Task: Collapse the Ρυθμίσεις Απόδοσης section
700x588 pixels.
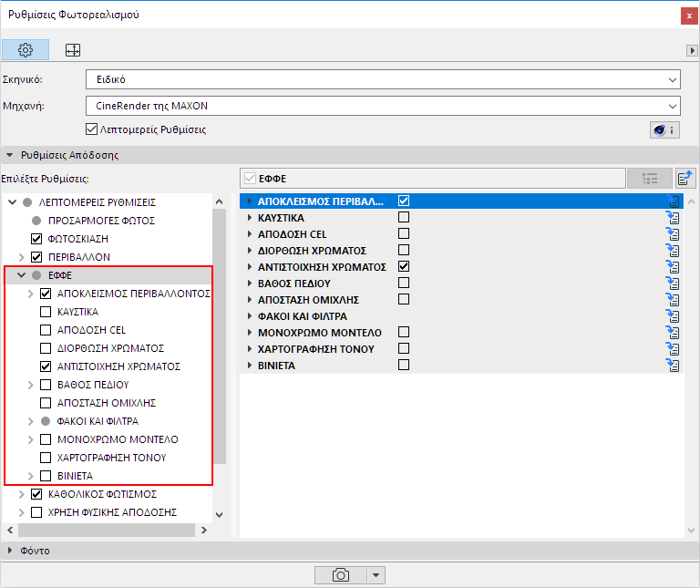Action: [9, 155]
